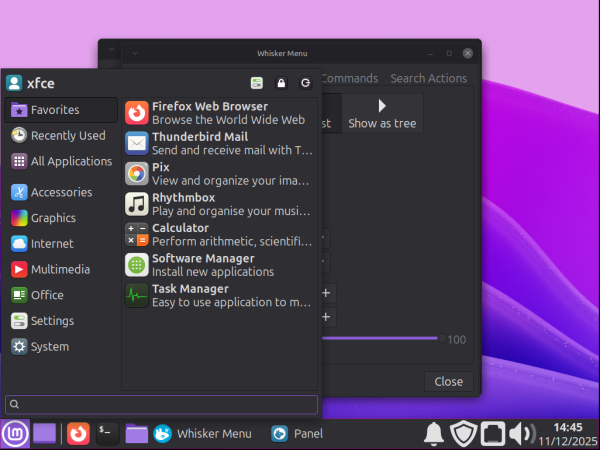Show Recently Used applications

tap(61, 135)
